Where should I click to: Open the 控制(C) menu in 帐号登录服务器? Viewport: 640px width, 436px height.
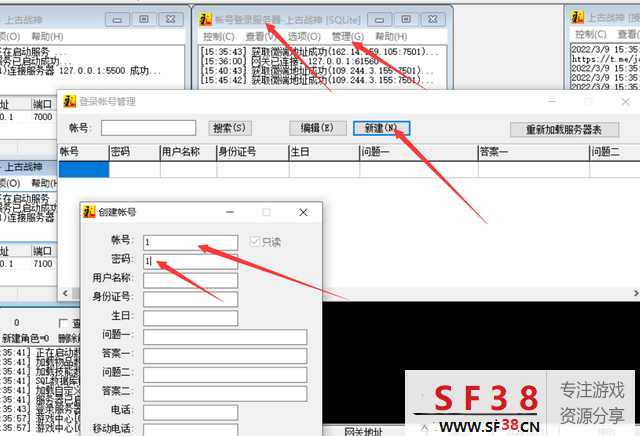(x=219, y=37)
